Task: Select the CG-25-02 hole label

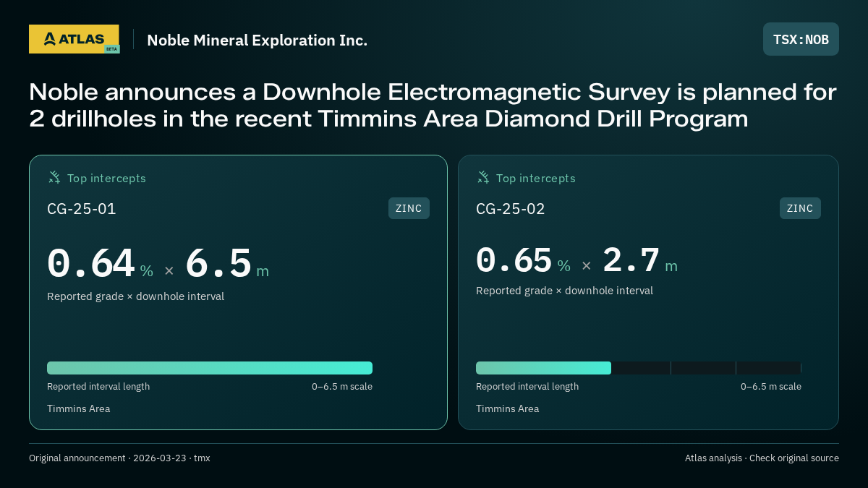Action: coord(511,209)
